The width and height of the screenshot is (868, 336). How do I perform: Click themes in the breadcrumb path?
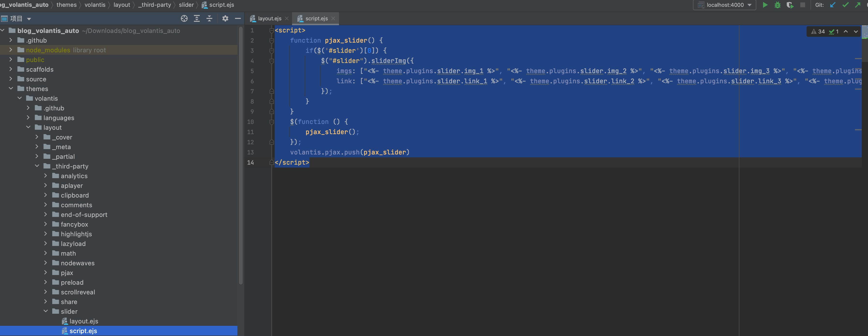(66, 5)
